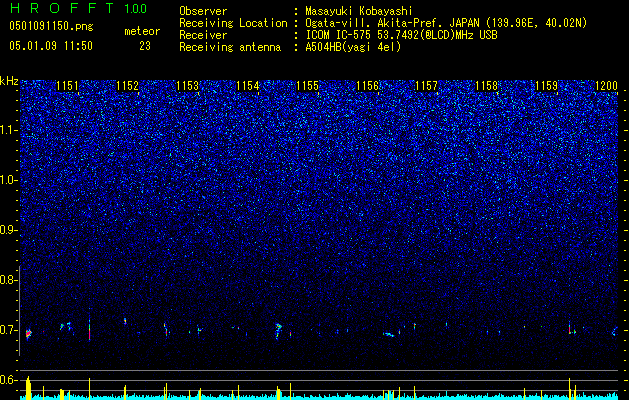Click the meteor count label
Screen dimensions: 629x400
pyautogui.click(x=142, y=31)
